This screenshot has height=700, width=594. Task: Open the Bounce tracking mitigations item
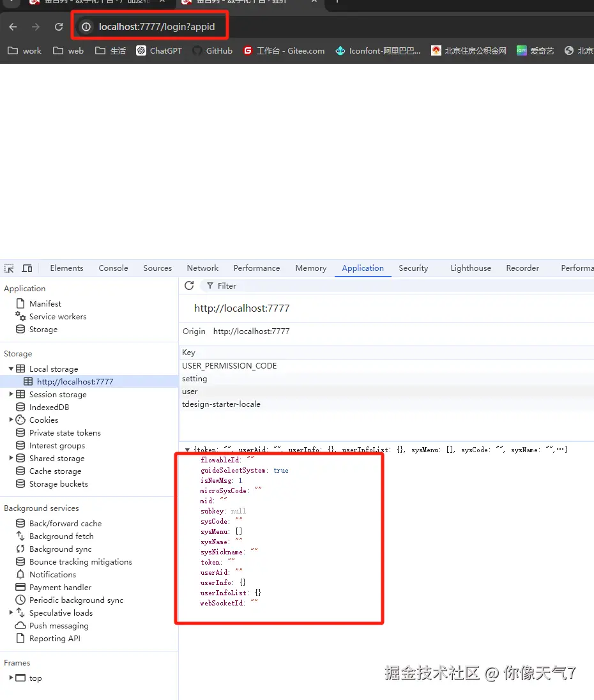click(x=80, y=561)
